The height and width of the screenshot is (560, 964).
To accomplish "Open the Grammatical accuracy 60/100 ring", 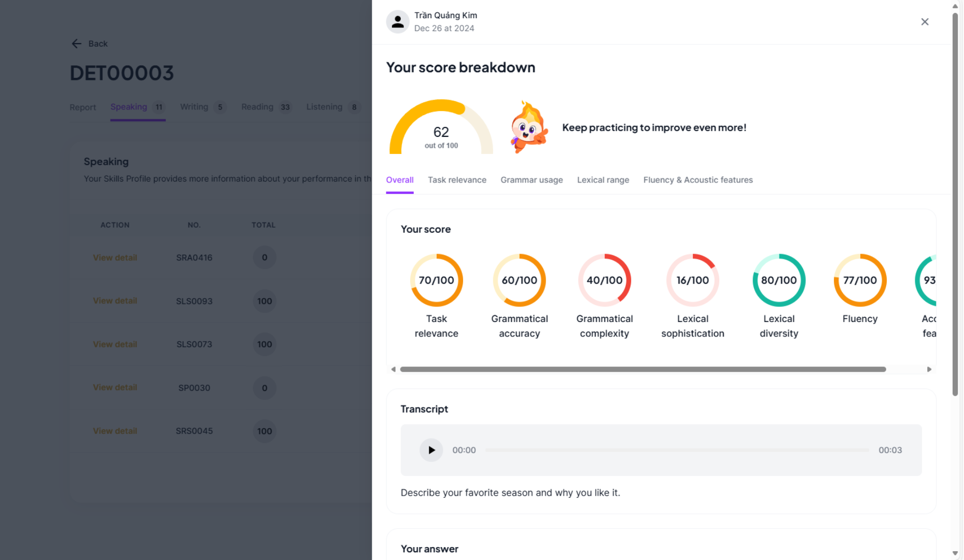I will [519, 280].
